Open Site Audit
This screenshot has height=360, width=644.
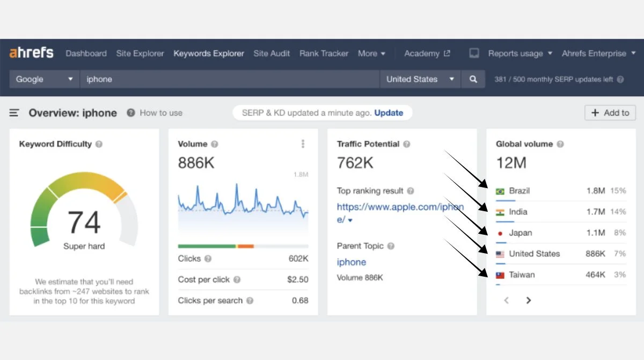[272, 53]
